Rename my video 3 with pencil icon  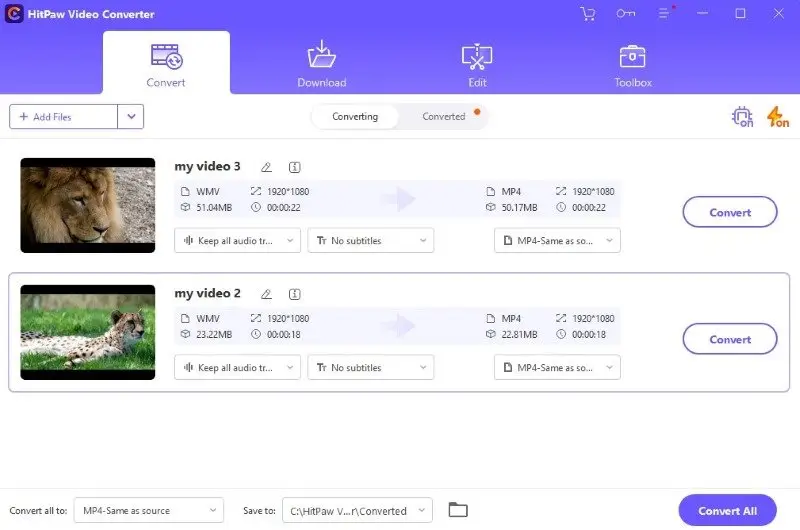266,167
